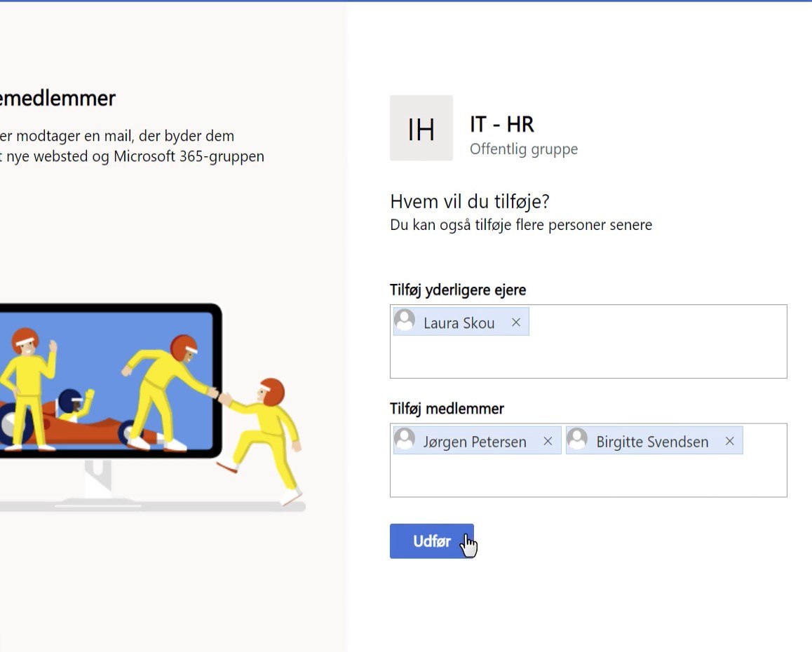Remove Jørgen Petersen from members
The image size is (812, 652).
tap(548, 441)
